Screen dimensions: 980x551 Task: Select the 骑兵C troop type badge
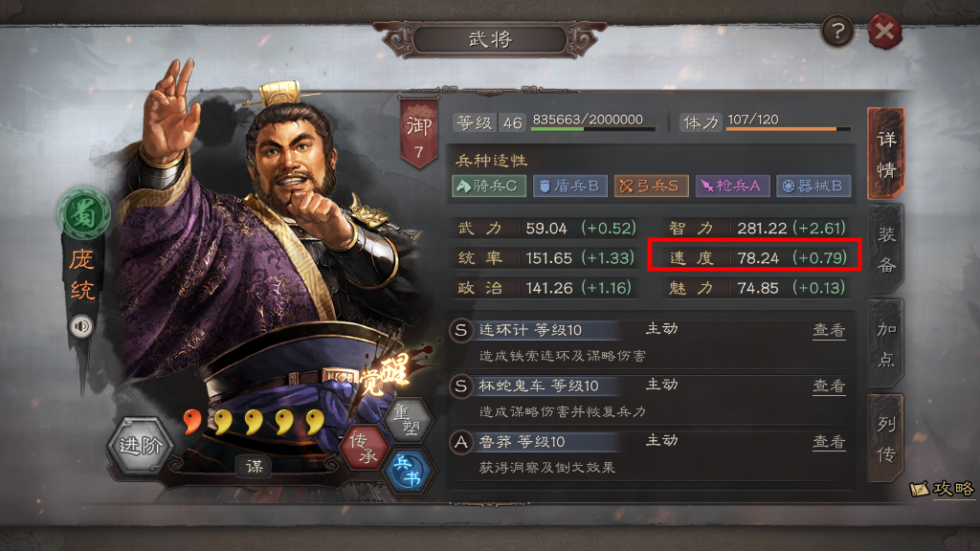(488, 186)
